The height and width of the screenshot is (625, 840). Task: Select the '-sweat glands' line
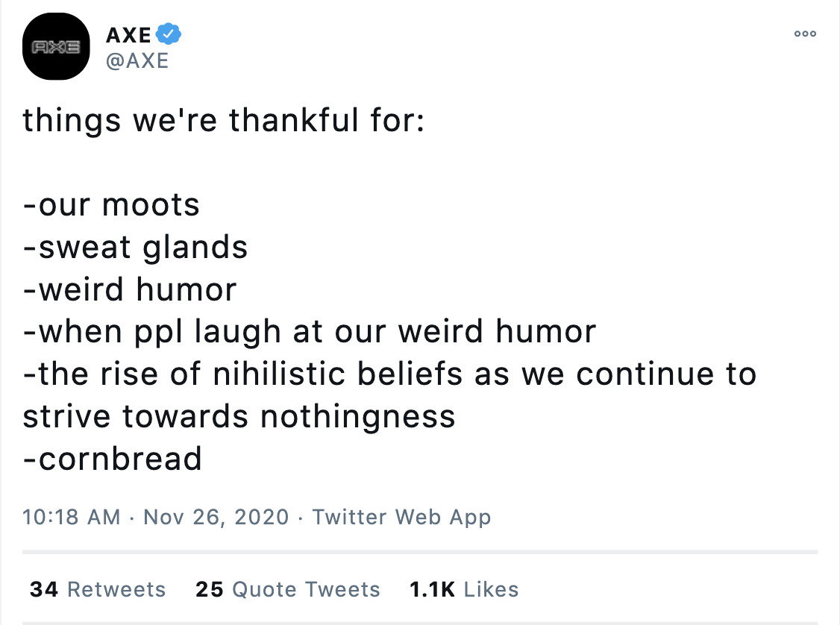point(135,248)
